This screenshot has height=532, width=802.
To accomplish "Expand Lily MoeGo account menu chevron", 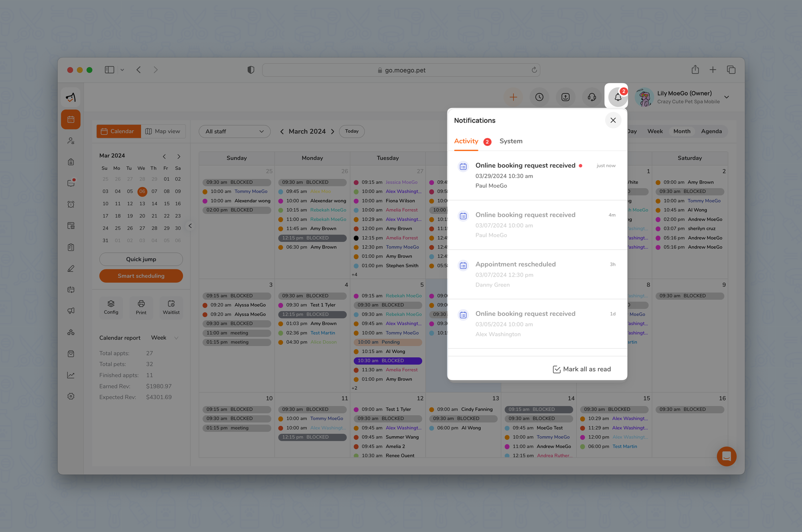I will pos(727,97).
